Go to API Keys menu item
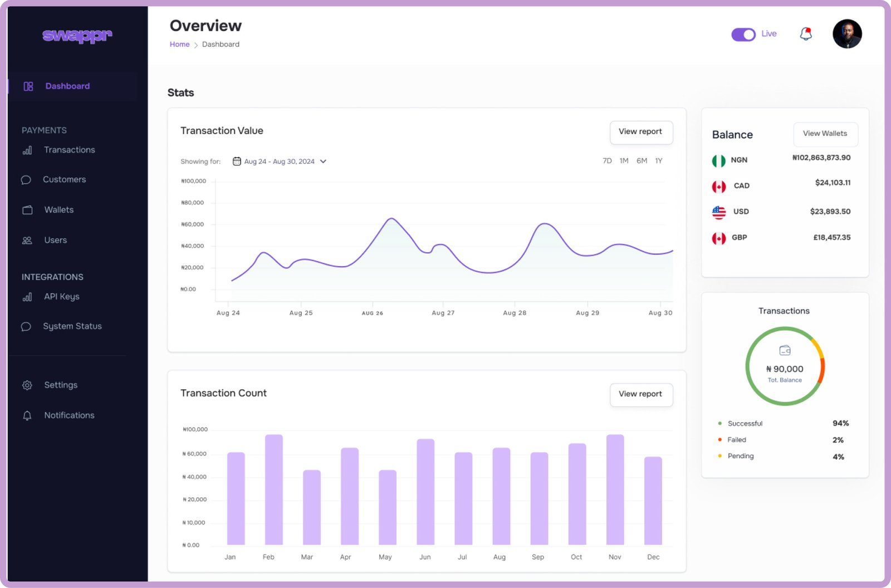 (x=61, y=297)
